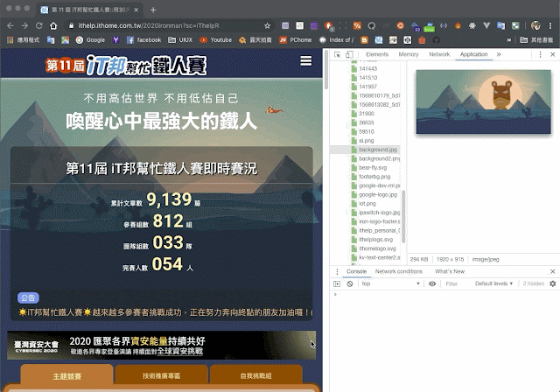Select the Application tab

coord(473,54)
